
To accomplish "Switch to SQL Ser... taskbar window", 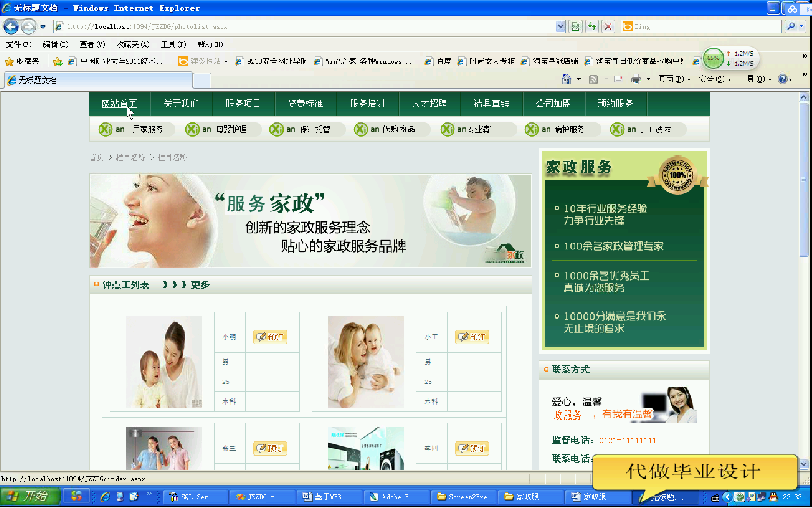I will [195, 497].
